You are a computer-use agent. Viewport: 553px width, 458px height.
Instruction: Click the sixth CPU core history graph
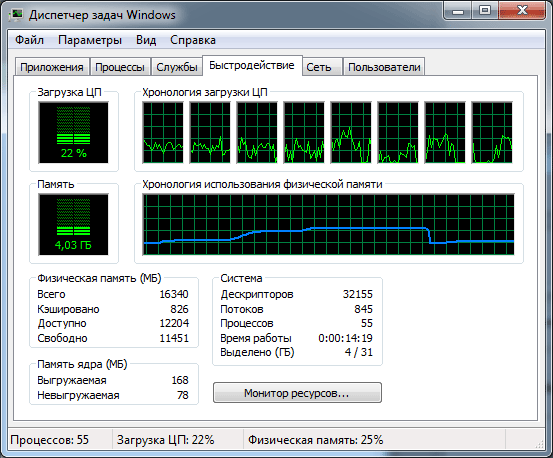[398, 133]
